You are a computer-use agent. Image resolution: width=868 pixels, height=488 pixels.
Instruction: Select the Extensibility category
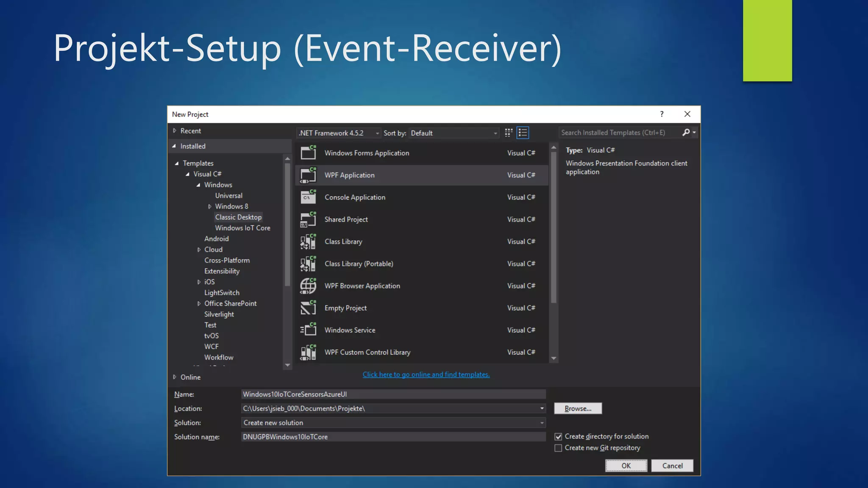tap(222, 271)
